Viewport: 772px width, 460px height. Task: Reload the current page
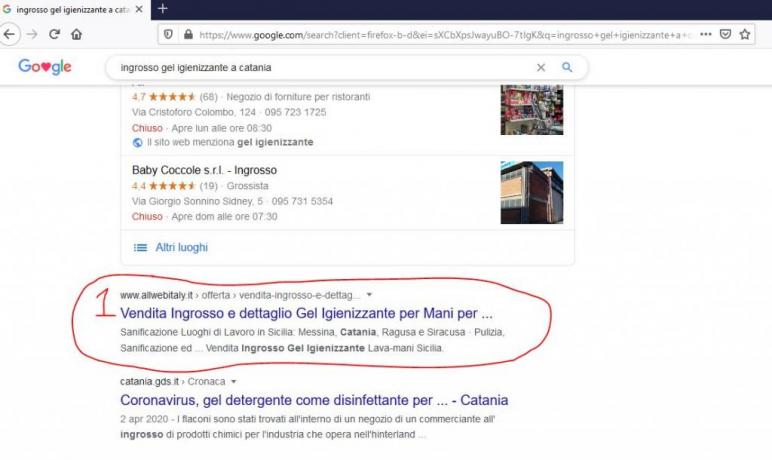[x=55, y=34]
